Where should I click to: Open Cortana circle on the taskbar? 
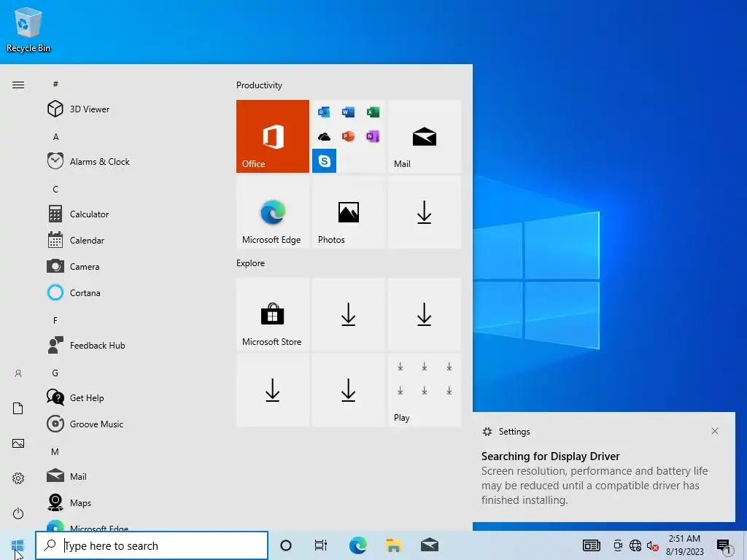coord(286,545)
